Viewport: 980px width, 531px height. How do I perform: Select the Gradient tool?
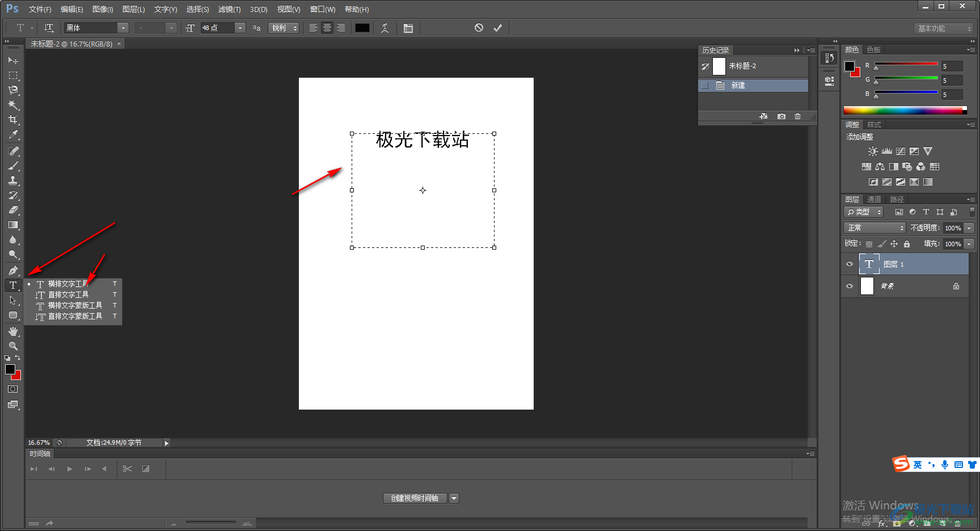(x=13, y=225)
